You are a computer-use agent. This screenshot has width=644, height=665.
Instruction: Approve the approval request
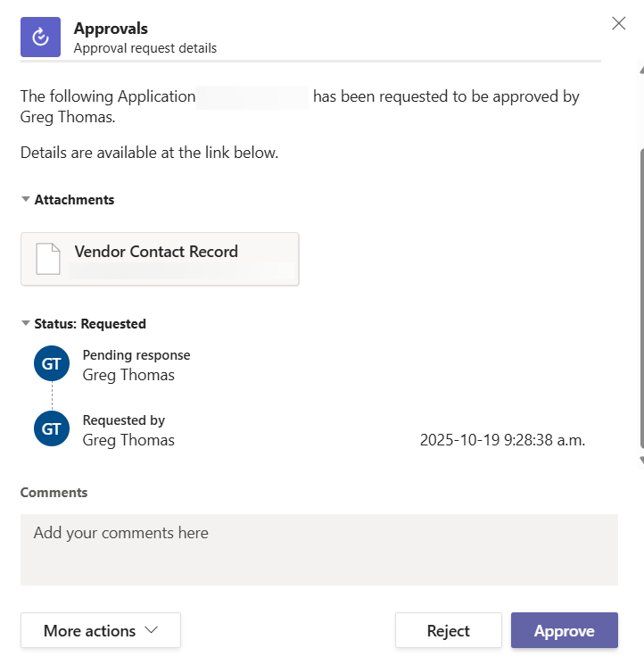click(x=564, y=631)
